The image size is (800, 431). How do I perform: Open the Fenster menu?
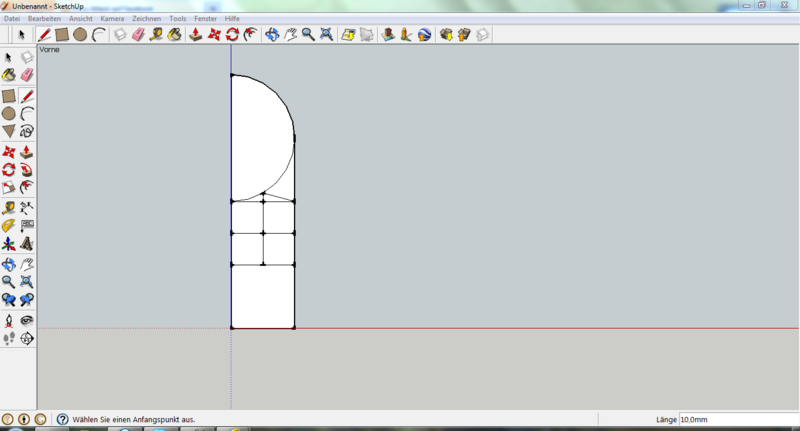pyautogui.click(x=205, y=19)
